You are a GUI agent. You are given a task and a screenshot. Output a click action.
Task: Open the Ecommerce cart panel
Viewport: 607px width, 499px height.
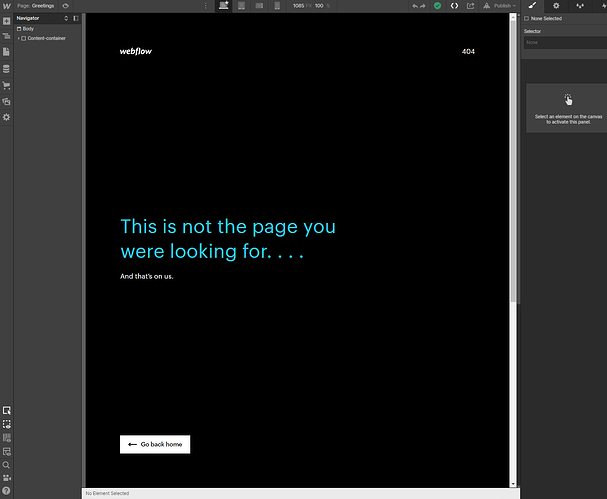tap(7, 85)
